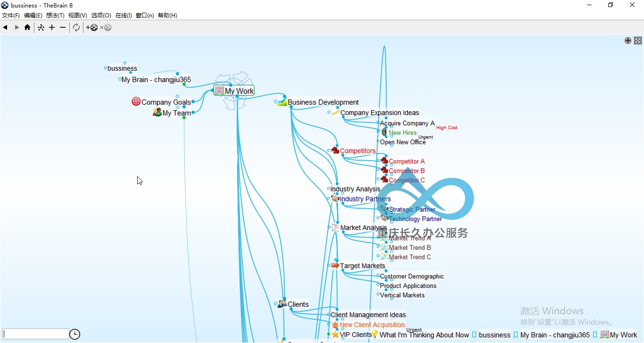This screenshot has height=343, width=644.
Task: Select the New Client Acquisition thought
Action: tap(372, 325)
